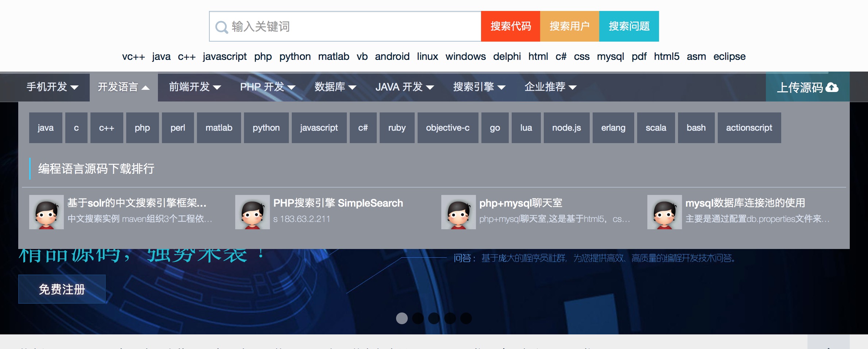Open mysql数据库连接池的使用 title

(x=745, y=203)
